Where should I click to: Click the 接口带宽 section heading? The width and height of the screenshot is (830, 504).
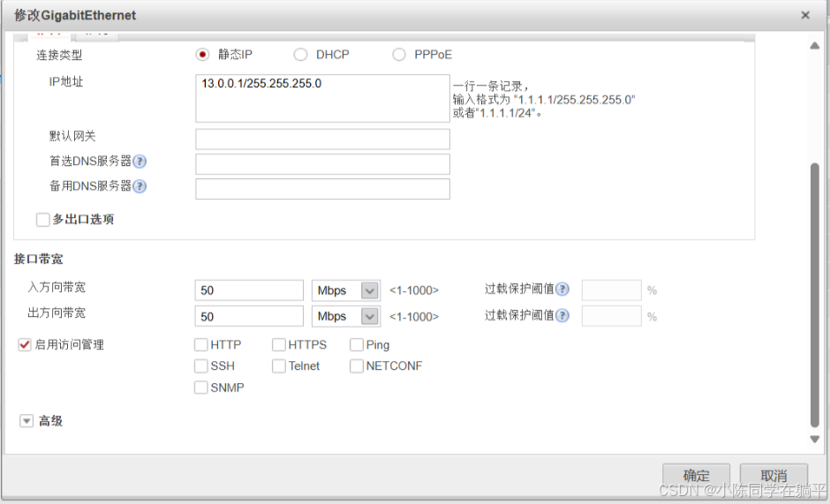pos(39,260)
